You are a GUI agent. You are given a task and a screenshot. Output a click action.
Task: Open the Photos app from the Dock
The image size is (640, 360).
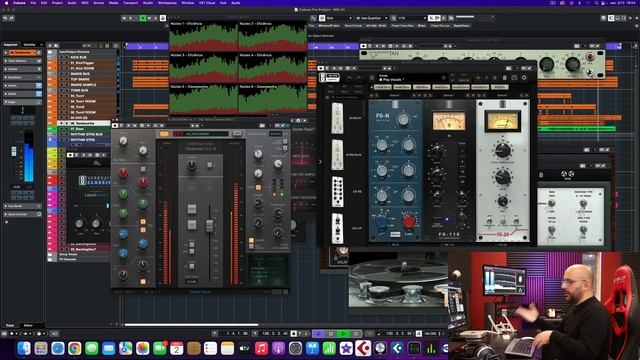pos(142,348)
